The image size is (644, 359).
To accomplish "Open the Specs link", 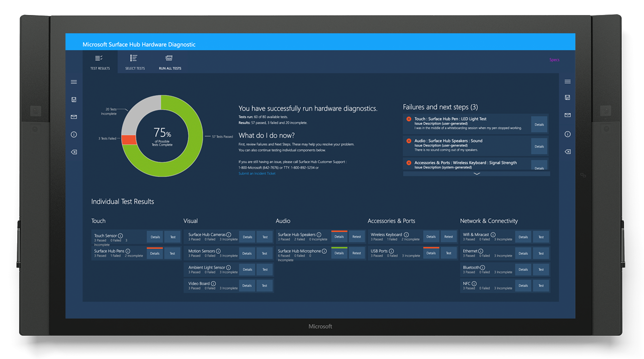I will (554, 60).
